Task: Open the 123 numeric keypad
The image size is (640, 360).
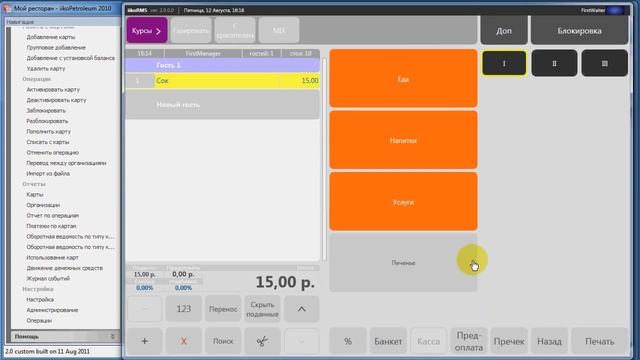Action: coord(184,309)
